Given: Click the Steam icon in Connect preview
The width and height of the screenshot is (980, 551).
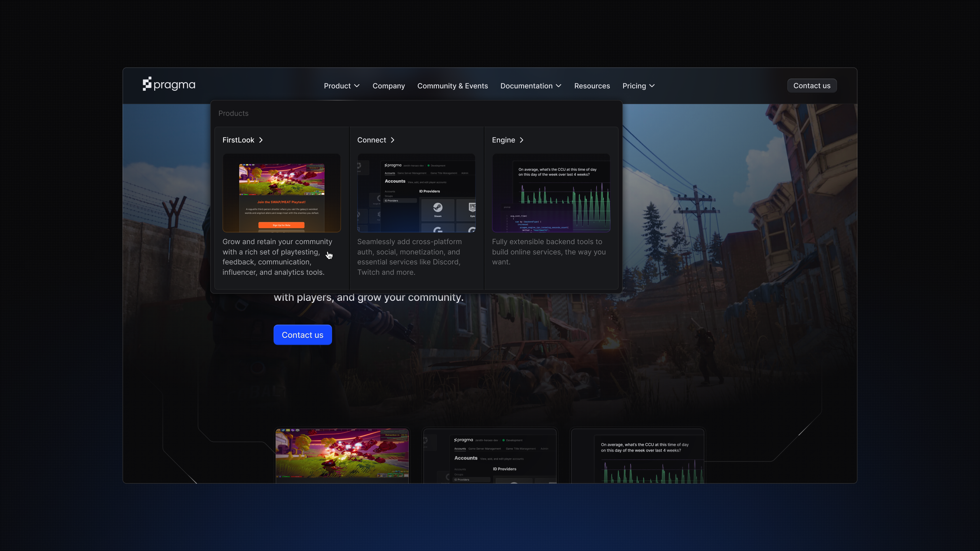Looking at the screenshot, I should click(438, 208).
